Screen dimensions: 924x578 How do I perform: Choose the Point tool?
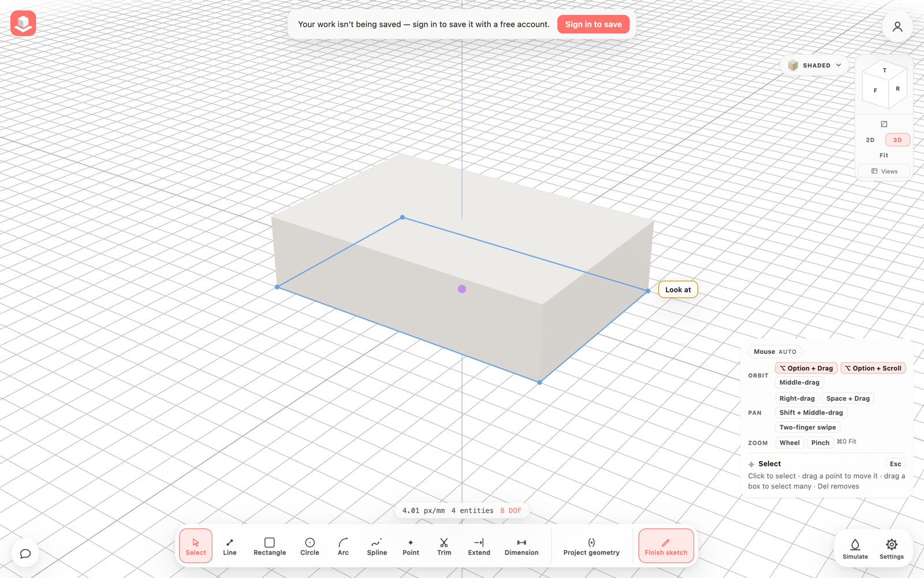411,546
